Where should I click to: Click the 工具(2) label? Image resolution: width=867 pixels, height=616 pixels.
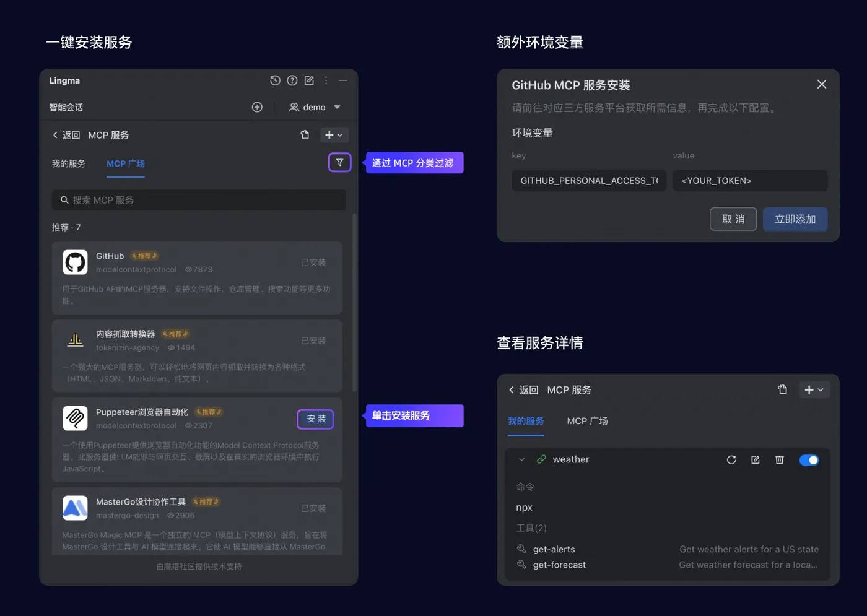[531, 528]
